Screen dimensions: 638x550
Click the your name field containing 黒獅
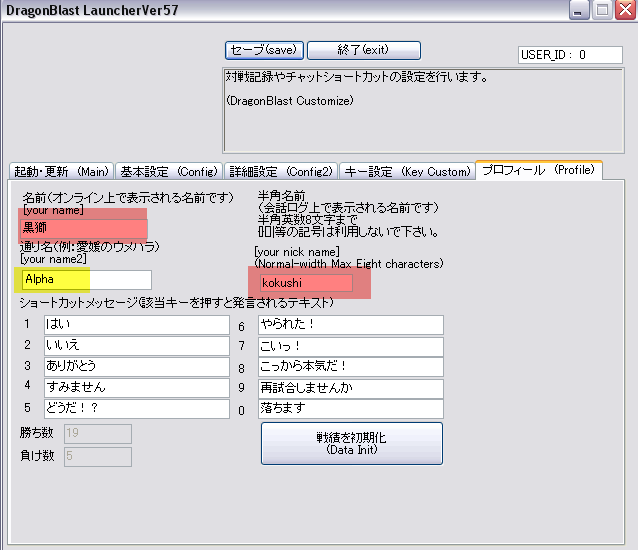click(84, 228)
